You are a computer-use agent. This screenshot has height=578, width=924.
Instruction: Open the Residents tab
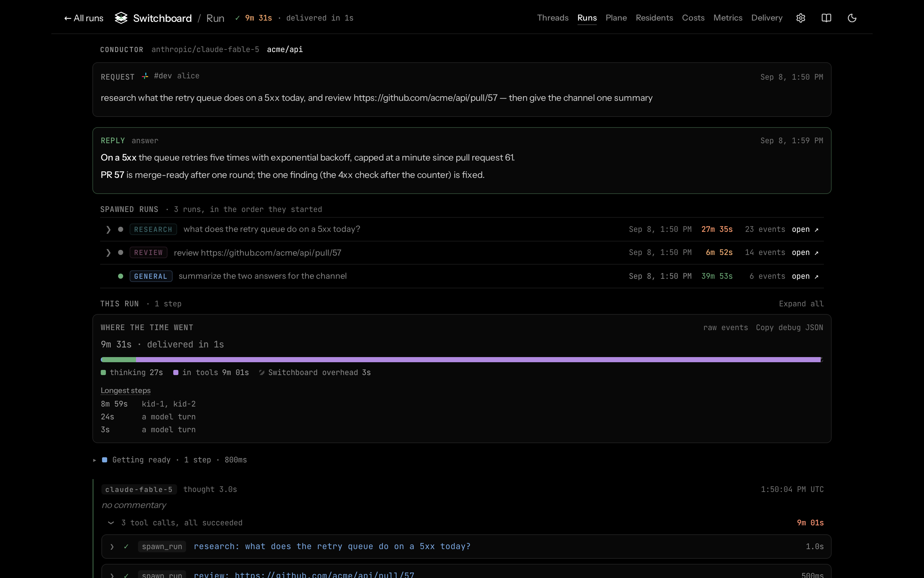(x=654, y=18)
